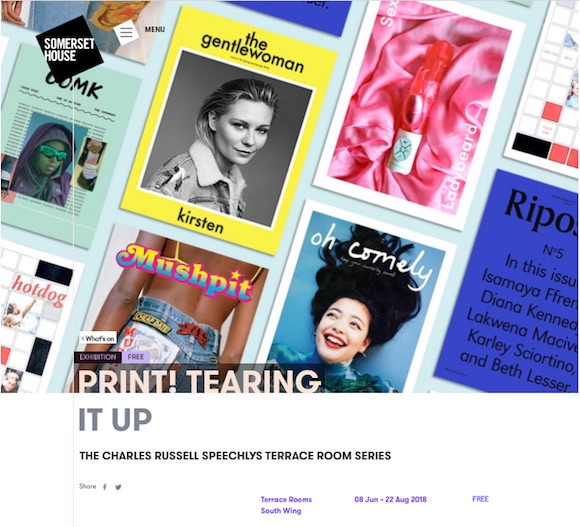Click the date 08 Jun - 22 Aug 2018
The image size is (580, 527).
[x=390, y=499]
